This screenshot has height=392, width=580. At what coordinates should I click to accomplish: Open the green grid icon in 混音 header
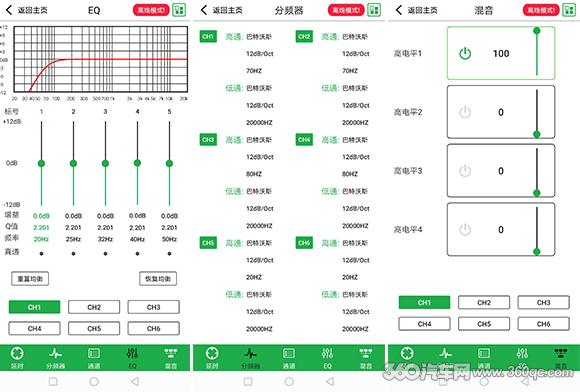569,10
